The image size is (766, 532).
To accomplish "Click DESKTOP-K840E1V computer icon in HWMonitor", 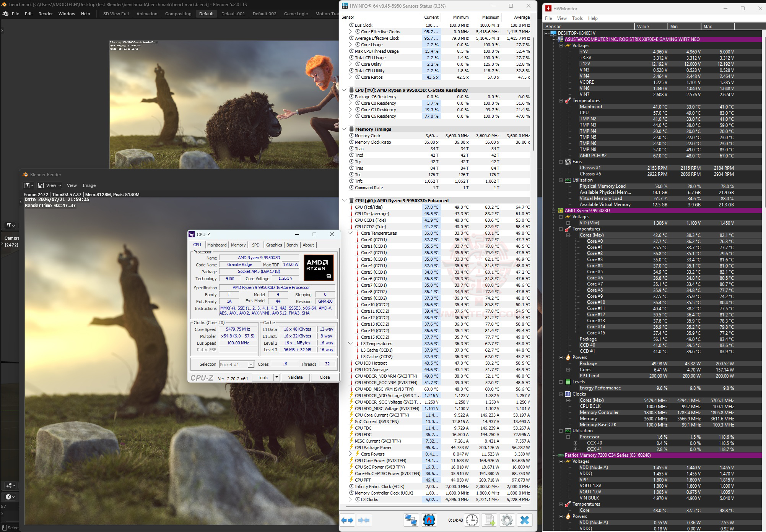I will point(554,33).
